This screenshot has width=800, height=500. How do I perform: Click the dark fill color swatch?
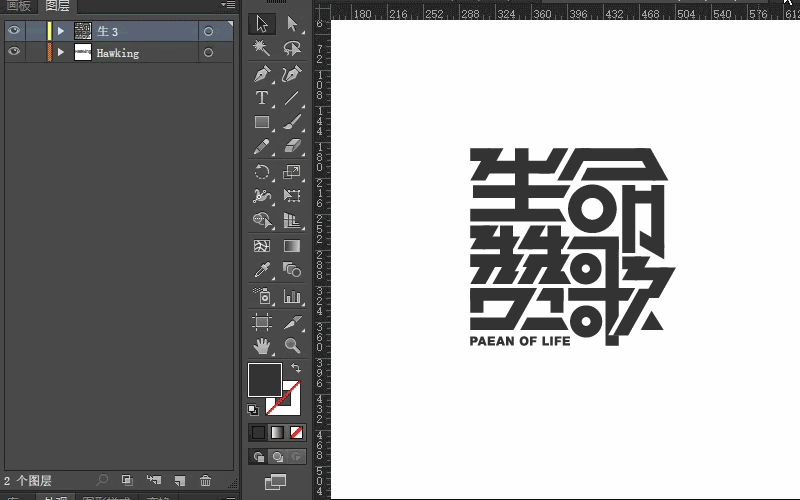pyautogui.click(x=264, y=380)
